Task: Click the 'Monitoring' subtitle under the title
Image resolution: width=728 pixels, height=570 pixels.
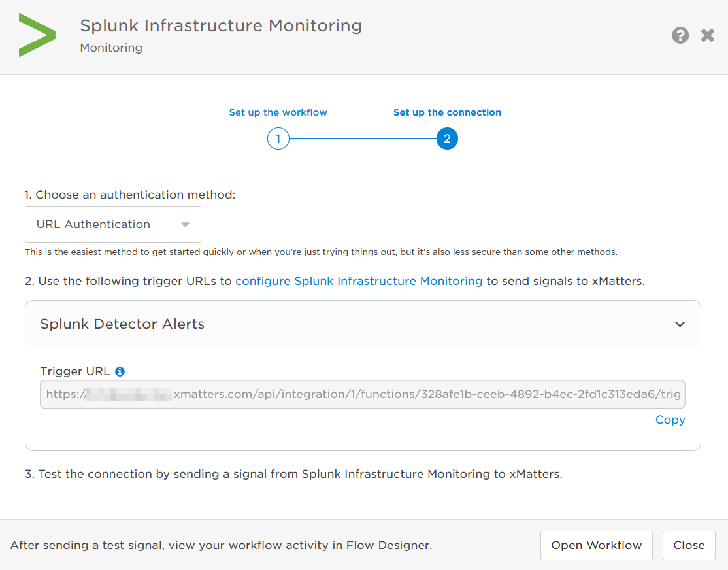Action: click(111, 48)
